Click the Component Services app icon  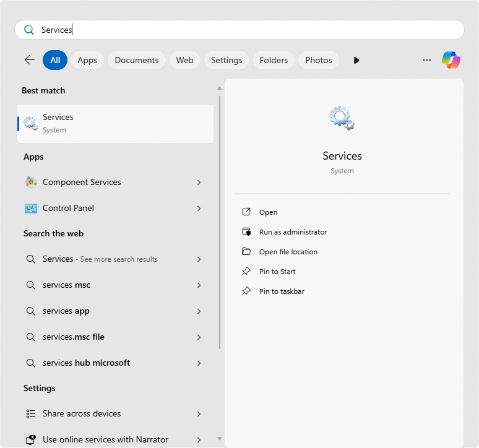pos(31,183)
